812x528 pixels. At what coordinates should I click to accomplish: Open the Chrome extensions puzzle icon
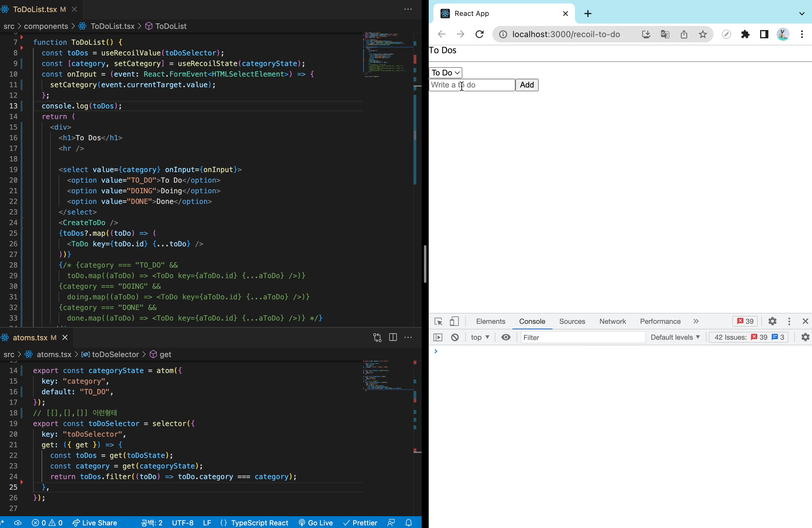pyautogui.click(x=745, y=34)
